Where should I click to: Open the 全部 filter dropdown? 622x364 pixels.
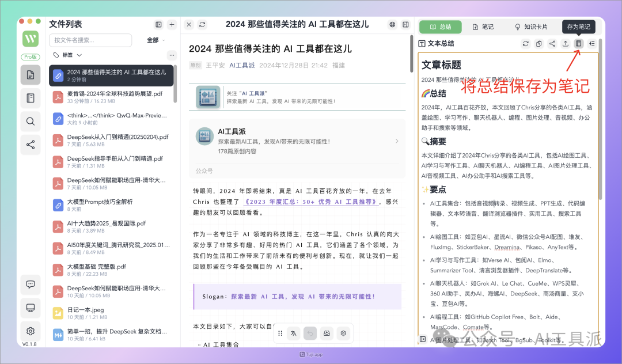tap(156, 40)
